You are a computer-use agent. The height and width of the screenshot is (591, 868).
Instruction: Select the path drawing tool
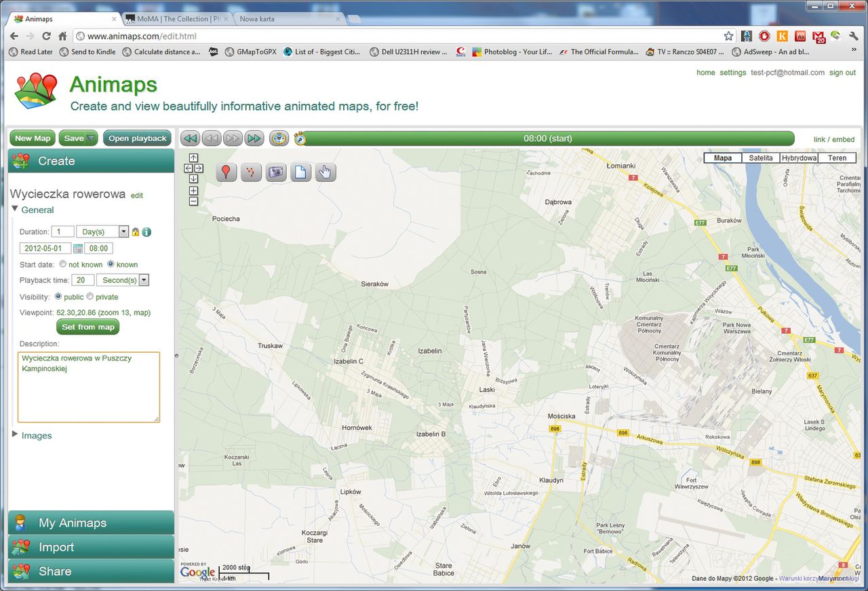[251, 172]
